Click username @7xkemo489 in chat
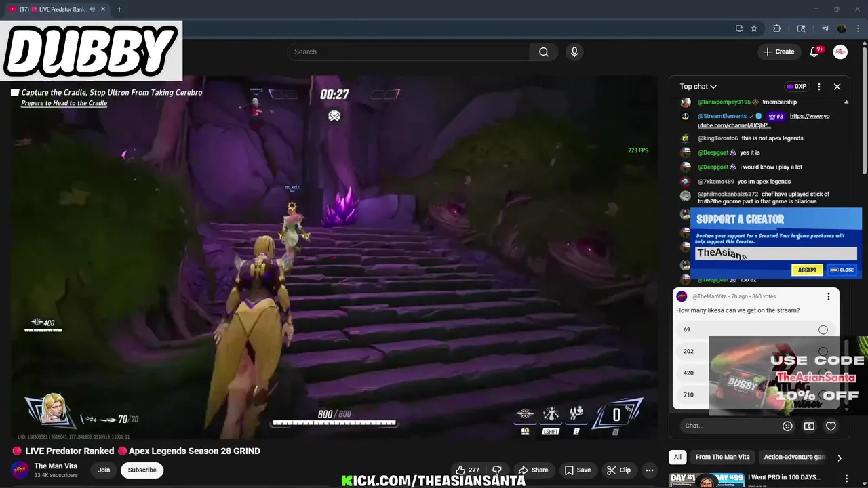868x488 pixels. click(715, 182)
